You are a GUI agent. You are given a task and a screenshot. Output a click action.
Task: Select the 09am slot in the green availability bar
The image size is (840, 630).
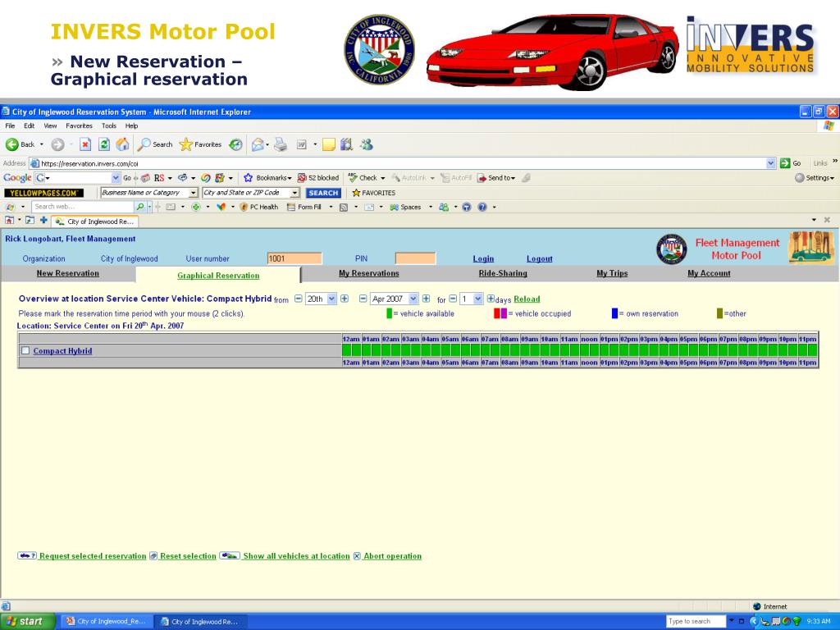coord(529,350)
